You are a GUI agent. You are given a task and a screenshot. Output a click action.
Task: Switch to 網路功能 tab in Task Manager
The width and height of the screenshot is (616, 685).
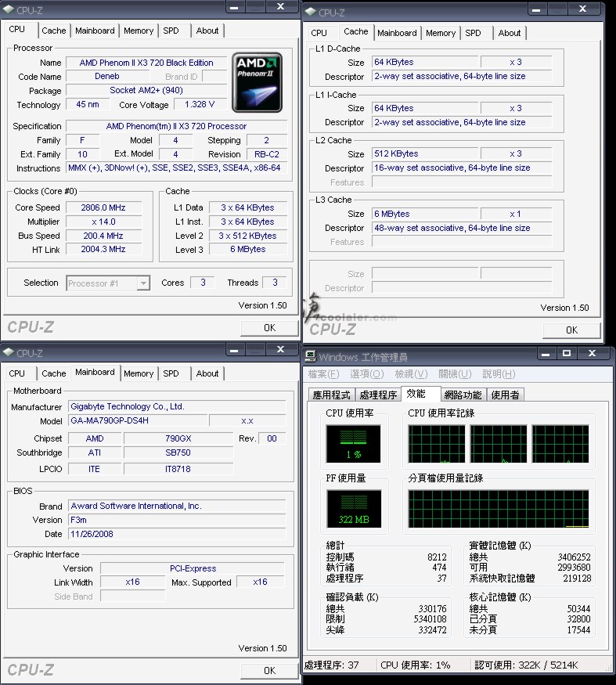[x=463, y=395]
